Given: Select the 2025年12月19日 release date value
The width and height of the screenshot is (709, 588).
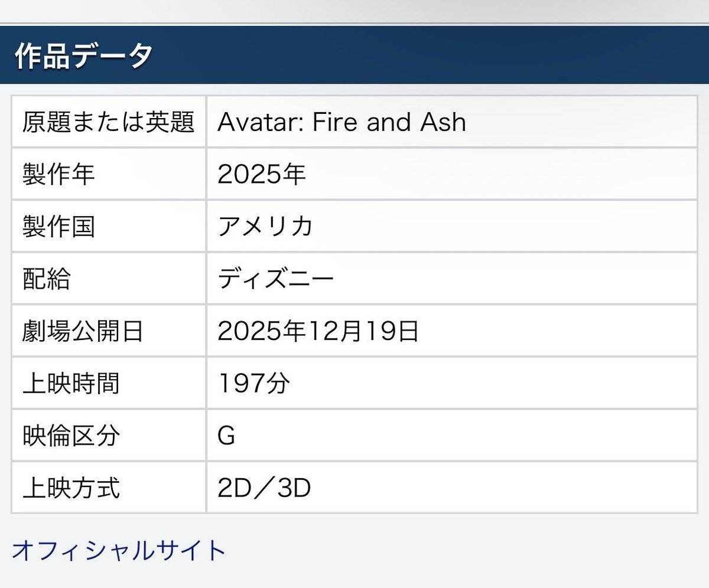Looking at the screenshot, I should tap(318, 331).
